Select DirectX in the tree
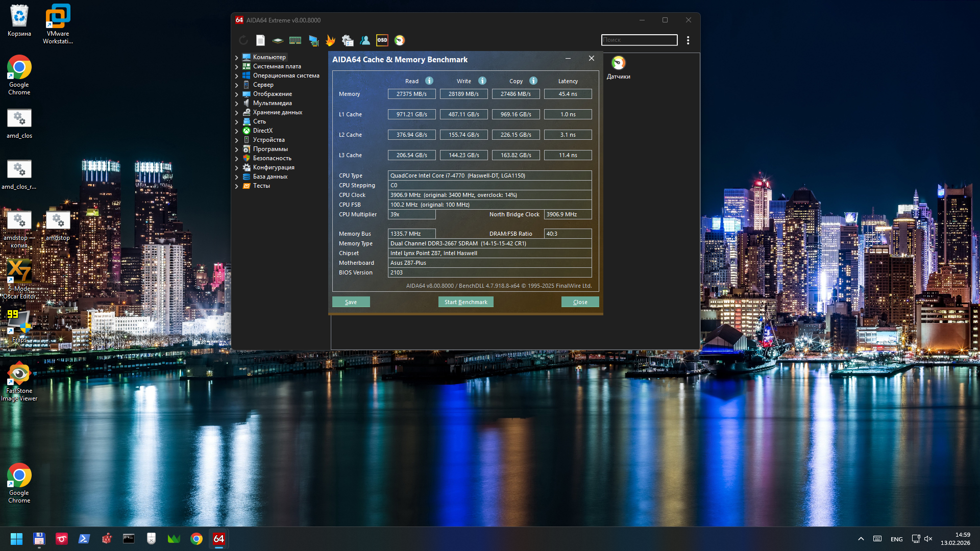The width and height of the screenshot is (980, 551). [262, 131]
